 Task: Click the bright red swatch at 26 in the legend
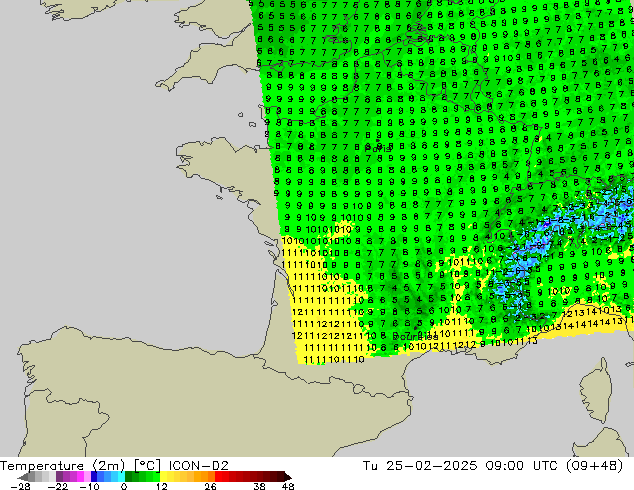click(x=218, y=477)
